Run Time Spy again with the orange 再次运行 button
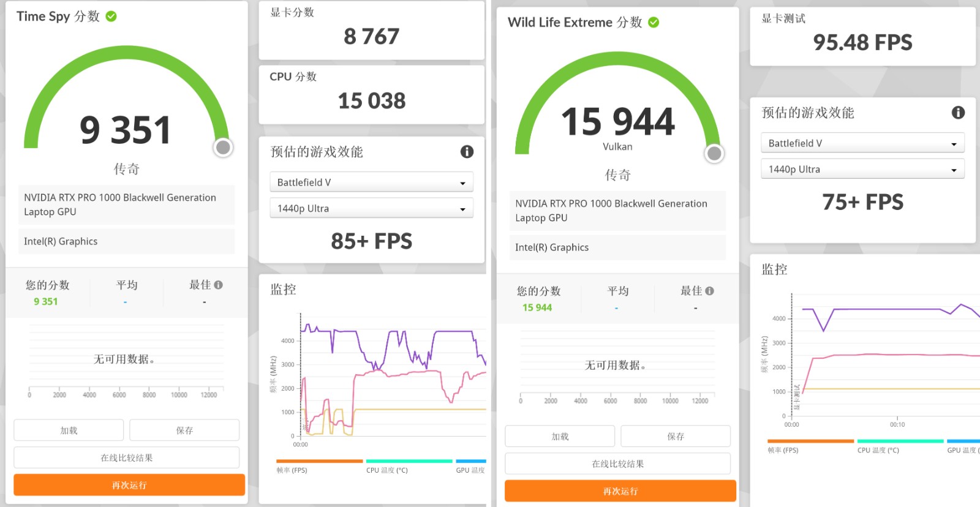 (x=129, y=485)
